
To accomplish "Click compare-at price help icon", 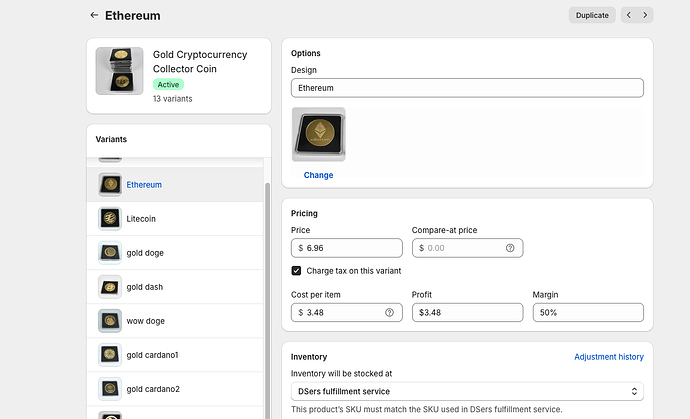I will (x=510, y=248).
